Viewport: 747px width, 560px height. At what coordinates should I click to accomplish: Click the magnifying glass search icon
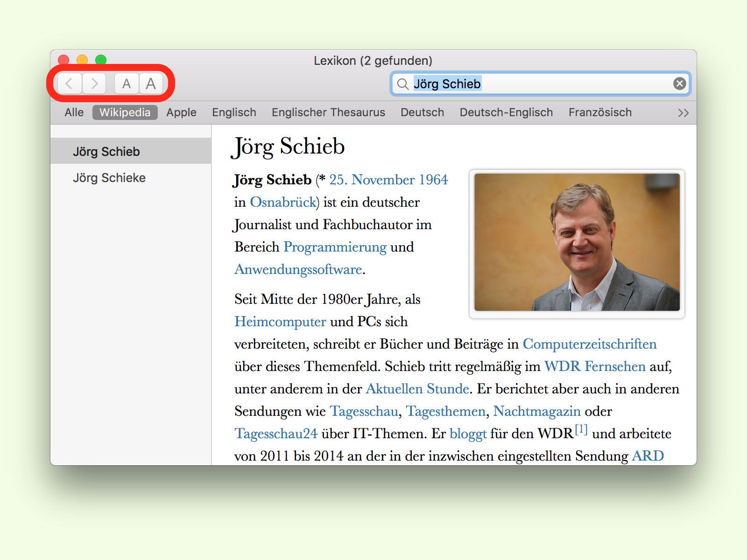[x=402, y=84]
